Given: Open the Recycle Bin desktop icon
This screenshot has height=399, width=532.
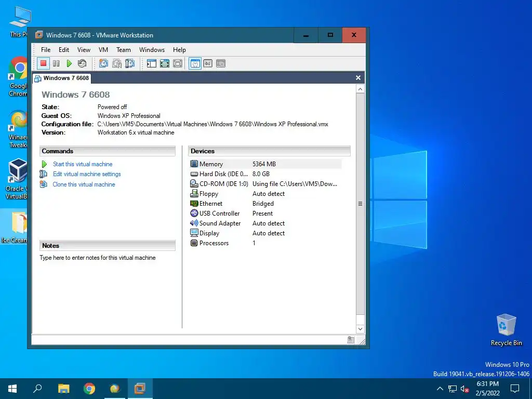Looking at the screenshot, I should pos(506,329).
